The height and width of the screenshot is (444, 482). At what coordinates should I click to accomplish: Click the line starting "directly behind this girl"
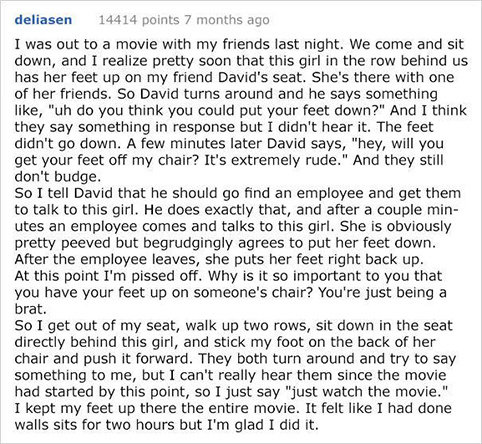[x=225, y=342]
